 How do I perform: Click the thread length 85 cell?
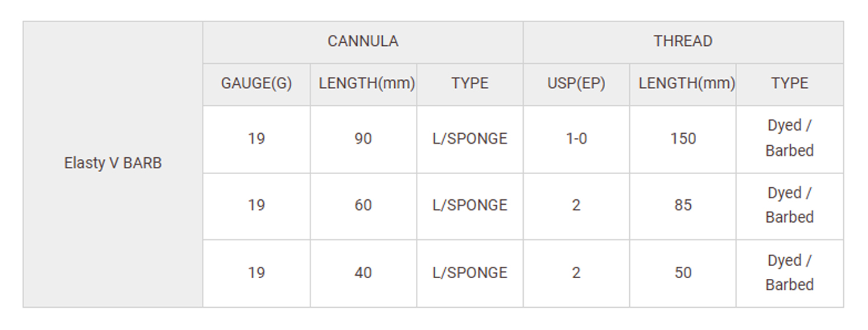[x=683, y=205]
